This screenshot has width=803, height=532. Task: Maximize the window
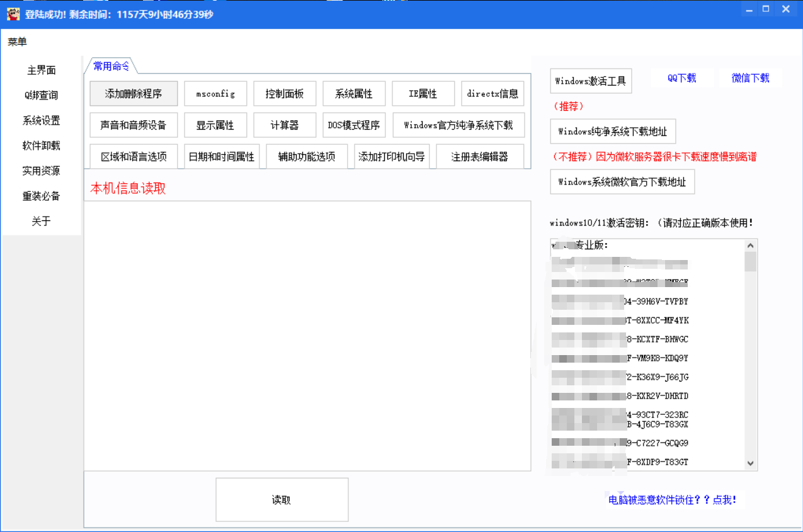766,9
